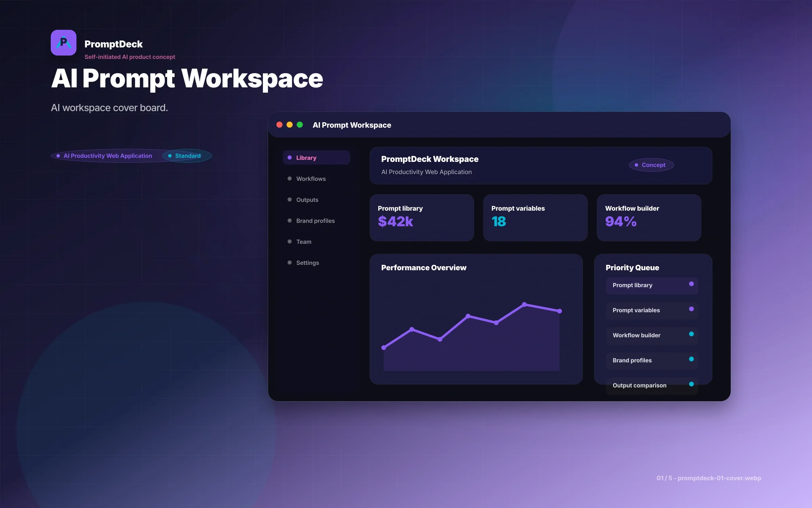
Task: Open the Prompt variables 18 card
Action: [x=535, y=218]
